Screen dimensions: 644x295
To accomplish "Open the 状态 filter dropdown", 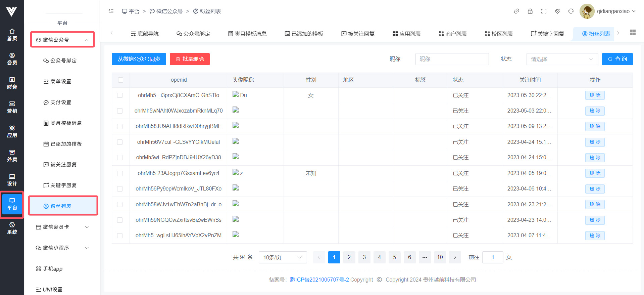I will (x=562, y=59).
